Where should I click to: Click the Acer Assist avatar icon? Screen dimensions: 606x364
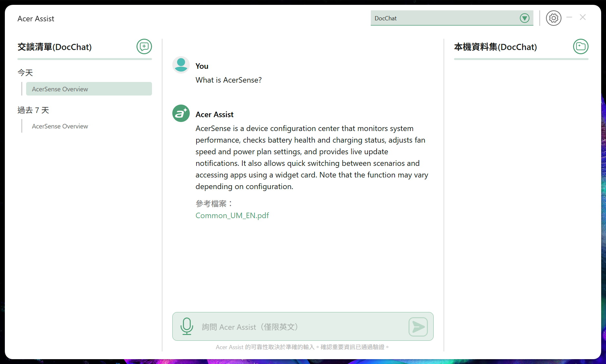(181, 113)
